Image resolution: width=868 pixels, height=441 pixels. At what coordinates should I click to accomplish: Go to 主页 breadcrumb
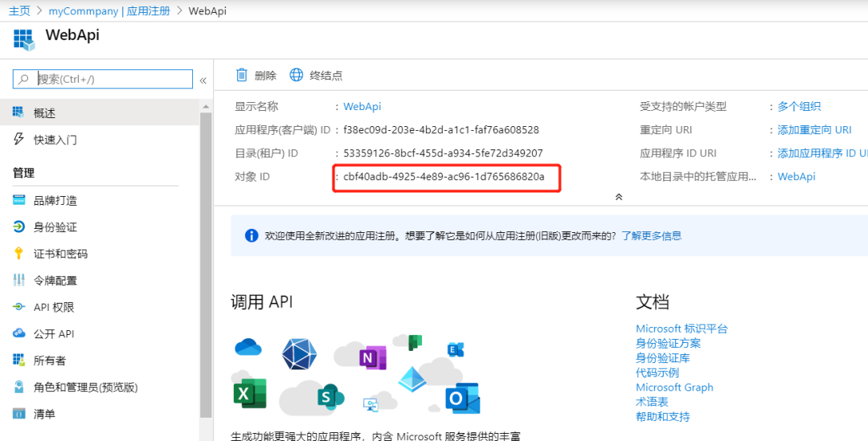click(19, 10)
